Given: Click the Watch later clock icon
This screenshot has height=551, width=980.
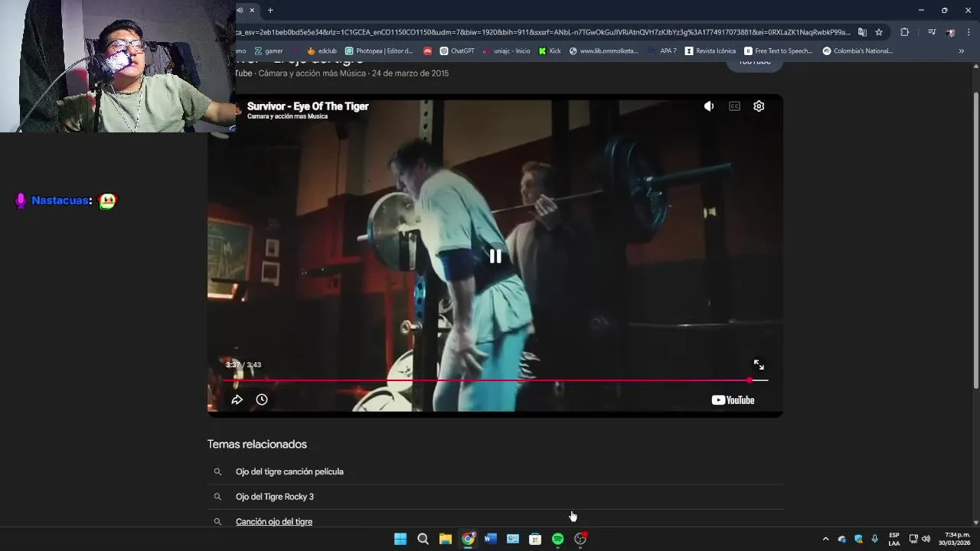Looking at the screenshot, I should [x=262, y=399].
